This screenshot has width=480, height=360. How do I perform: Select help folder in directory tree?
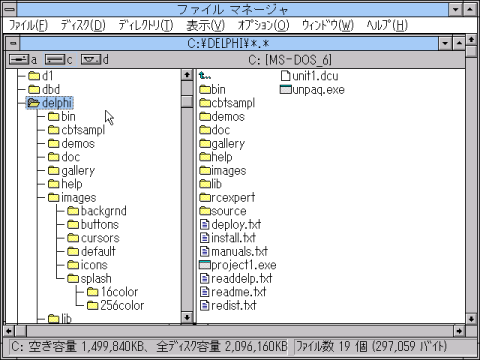click(x=65, y=184)
